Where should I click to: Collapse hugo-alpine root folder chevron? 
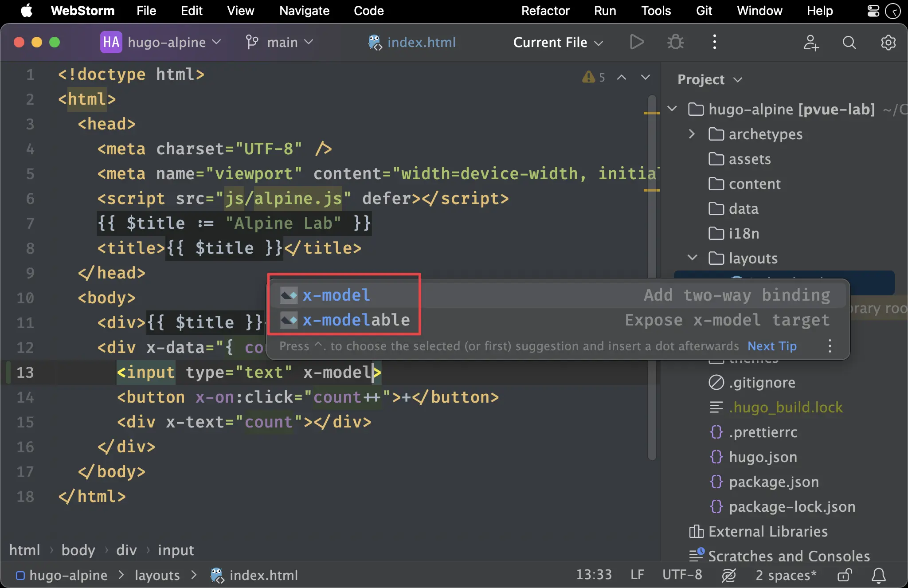tap(672, 109)
